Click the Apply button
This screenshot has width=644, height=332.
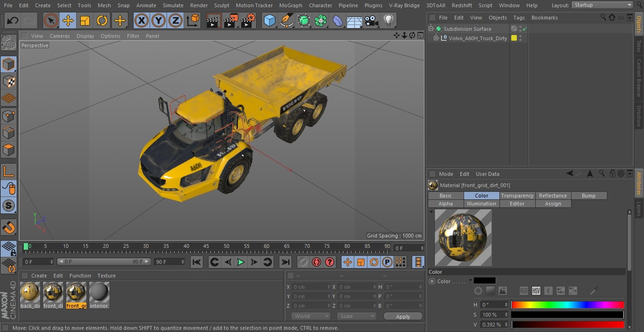click(x=403, y=317)
